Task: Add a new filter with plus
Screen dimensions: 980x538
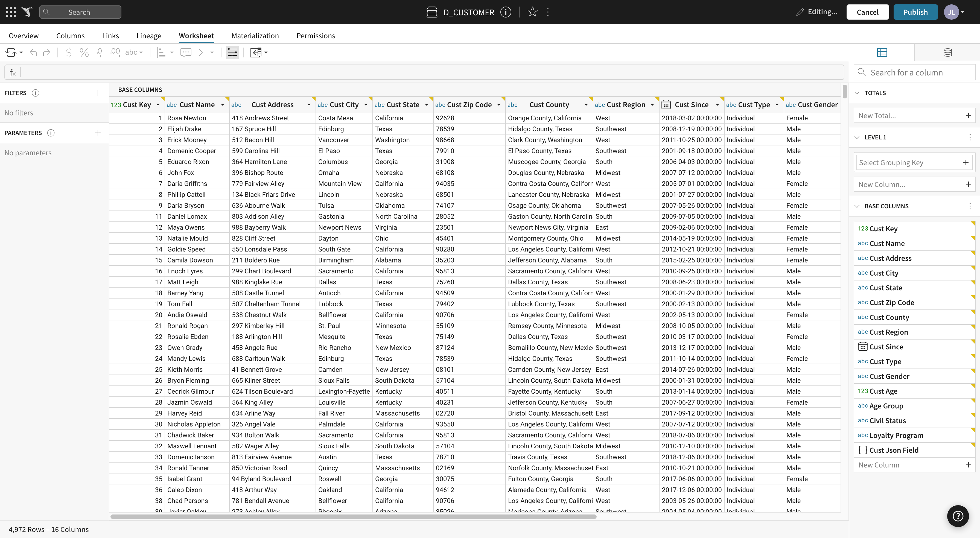Action: pos(98,93)
